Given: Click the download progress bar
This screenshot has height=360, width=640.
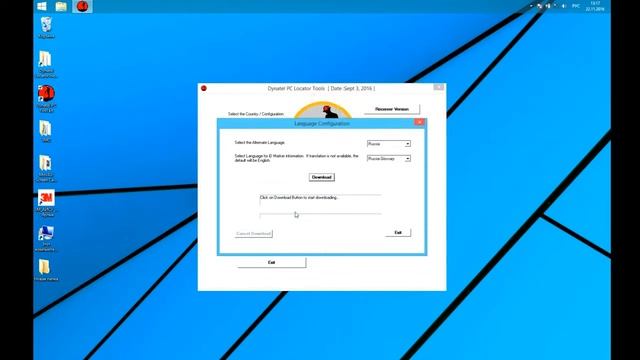Looking at the screenshot, I should [320, 215].
